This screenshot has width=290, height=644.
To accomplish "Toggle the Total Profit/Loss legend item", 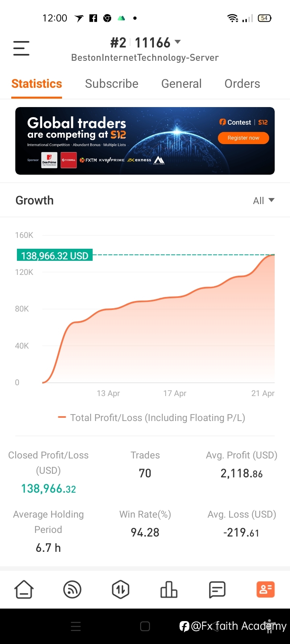I will coord(151,418).
